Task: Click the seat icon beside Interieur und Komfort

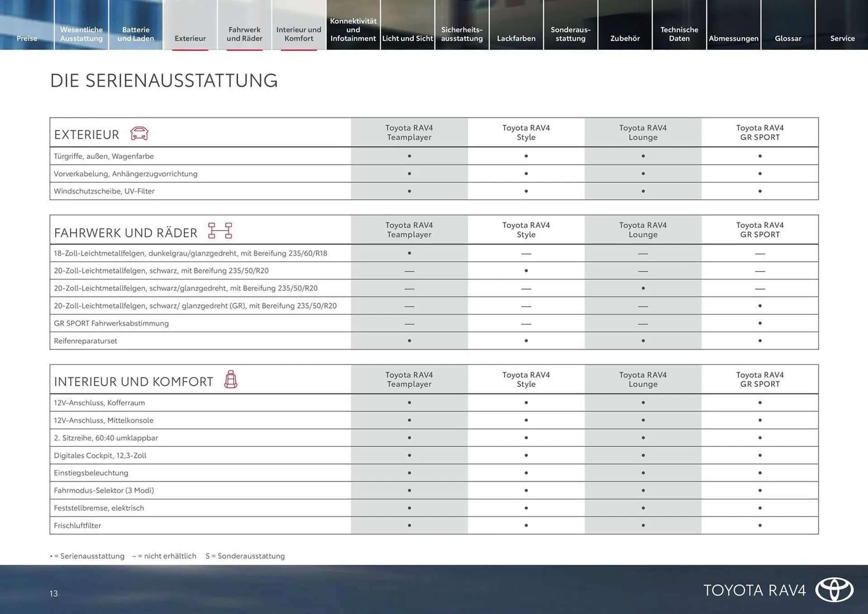Action: (x=231, y=379)
